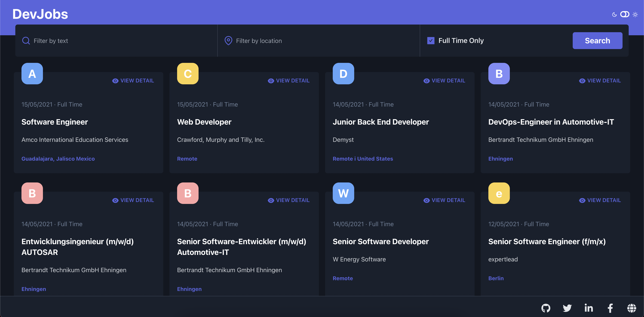Click the moon dark-mode icon
The image size is (644, 317).
pyautogui.click(x=614, y=15)
